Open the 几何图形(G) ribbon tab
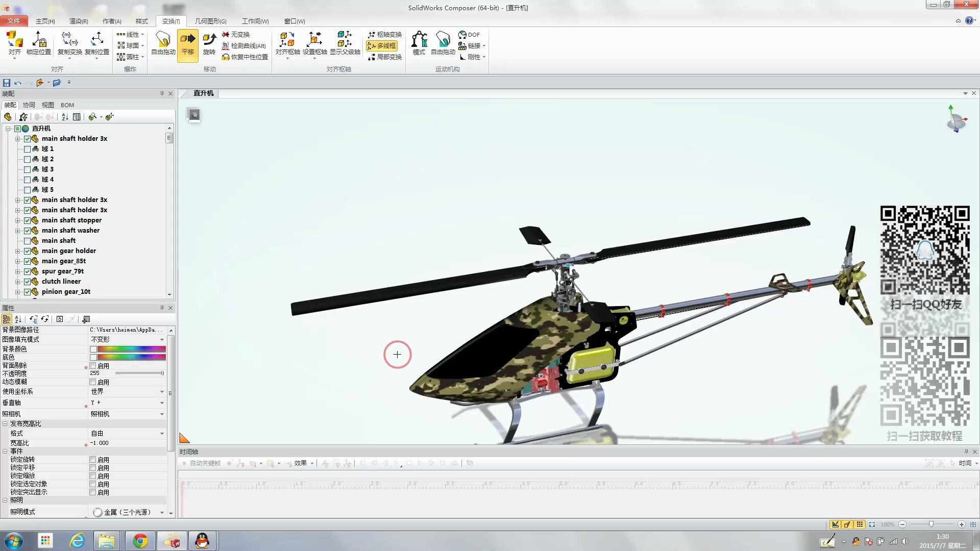The width and height of the screenshot is (980, 551). pyautogui.click(x=209, y=21)
